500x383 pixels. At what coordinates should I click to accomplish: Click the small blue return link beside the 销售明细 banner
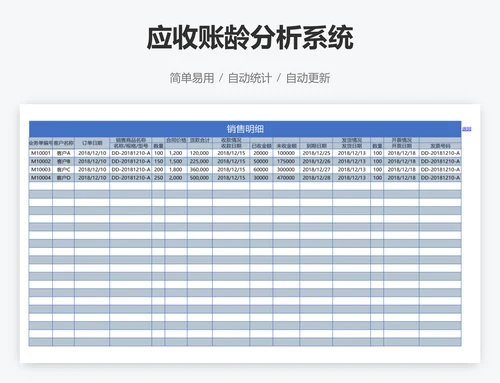click(467, 129)
